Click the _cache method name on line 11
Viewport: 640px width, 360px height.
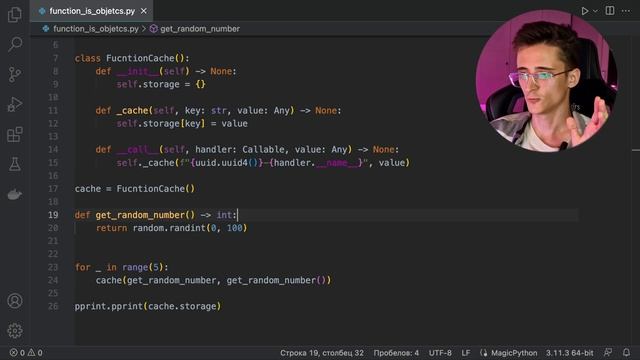point(132,110)
